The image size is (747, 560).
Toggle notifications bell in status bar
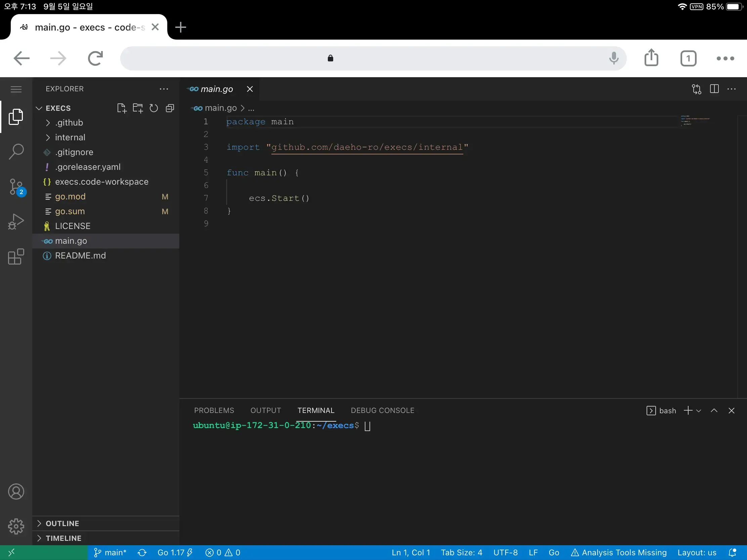click(x=732, y=553)
